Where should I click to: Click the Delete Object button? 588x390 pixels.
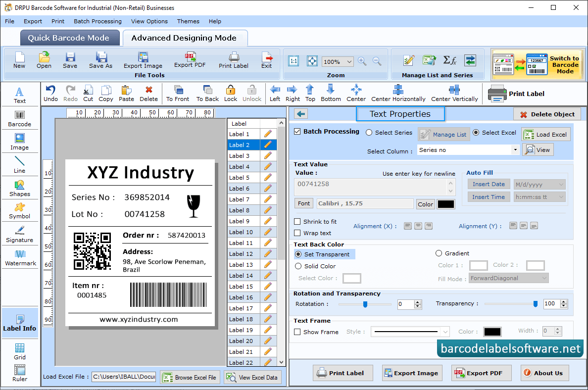[547, 114]
